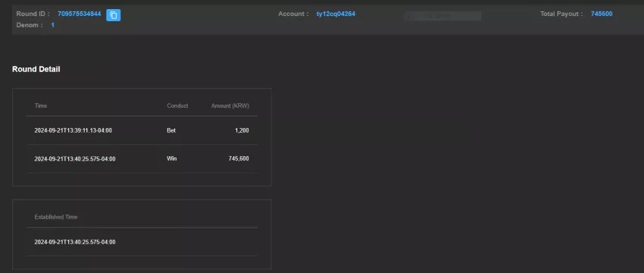
Task: Select the Win row timestamp 13:40:25.575
Action: 75,158
